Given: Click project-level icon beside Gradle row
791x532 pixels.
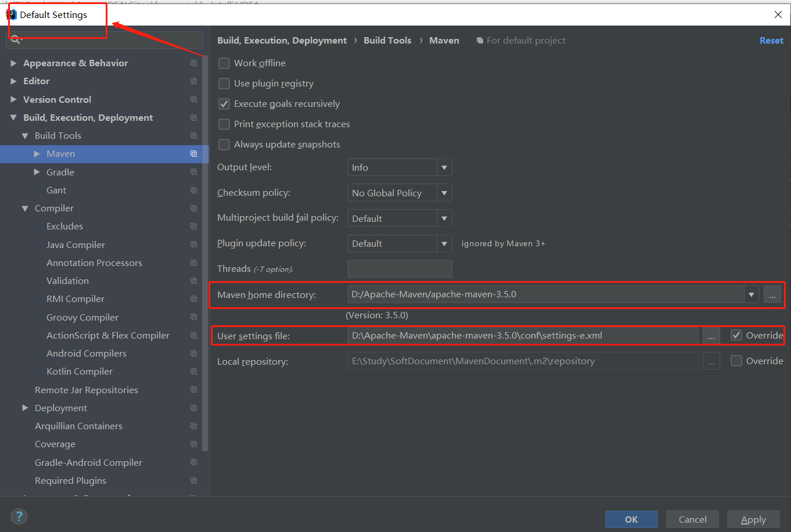Looking at the screenshot, I should click(194, 172).
